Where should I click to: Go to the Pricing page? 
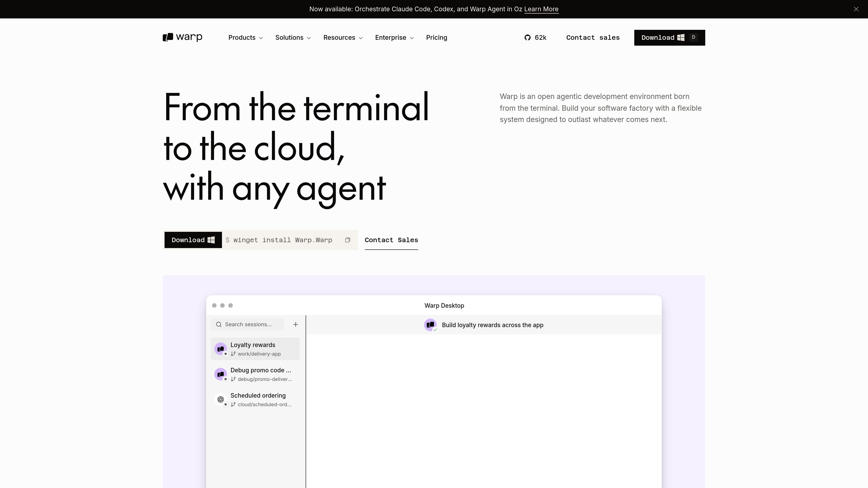tap(437, 38)
